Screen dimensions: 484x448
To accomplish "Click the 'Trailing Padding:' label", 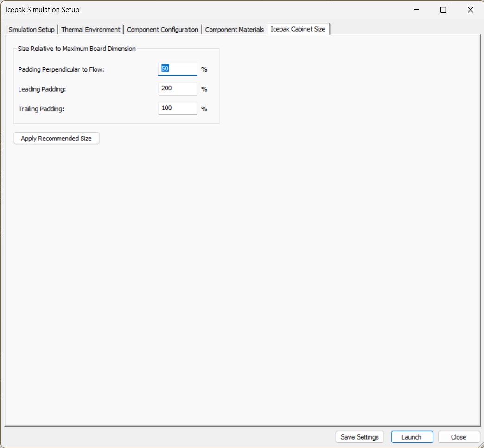I will coord(41,109).
